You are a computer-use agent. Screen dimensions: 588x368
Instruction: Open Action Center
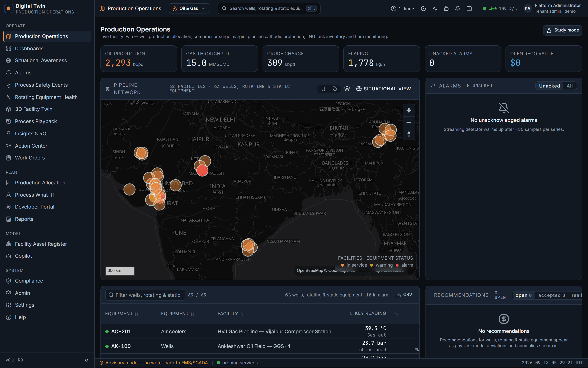[47, 146]
